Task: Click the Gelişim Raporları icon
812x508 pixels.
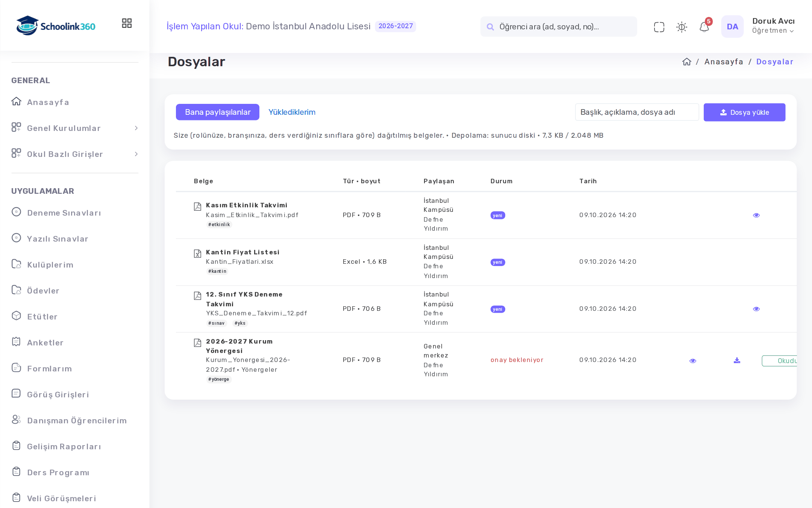Action: [x=16, y=446]
